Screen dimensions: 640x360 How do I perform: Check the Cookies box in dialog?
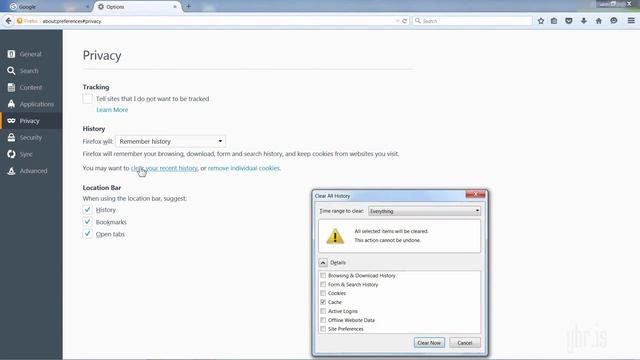point(323,293)
